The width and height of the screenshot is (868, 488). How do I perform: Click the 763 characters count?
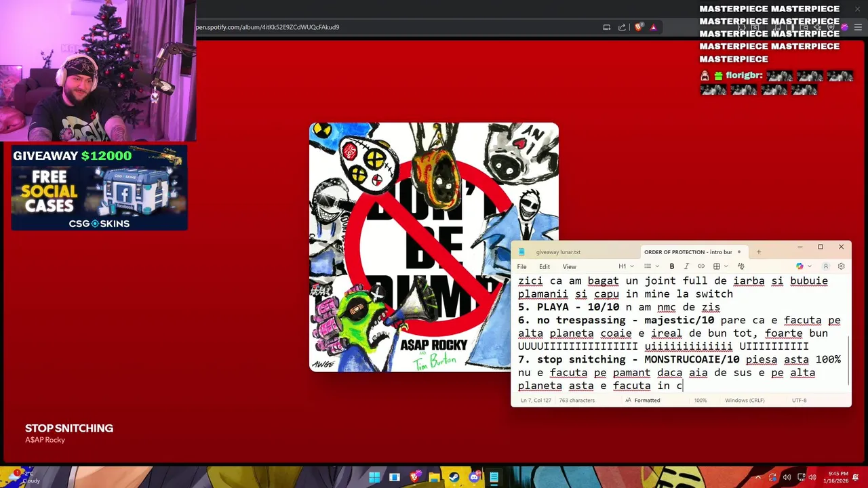pos(576,401)
